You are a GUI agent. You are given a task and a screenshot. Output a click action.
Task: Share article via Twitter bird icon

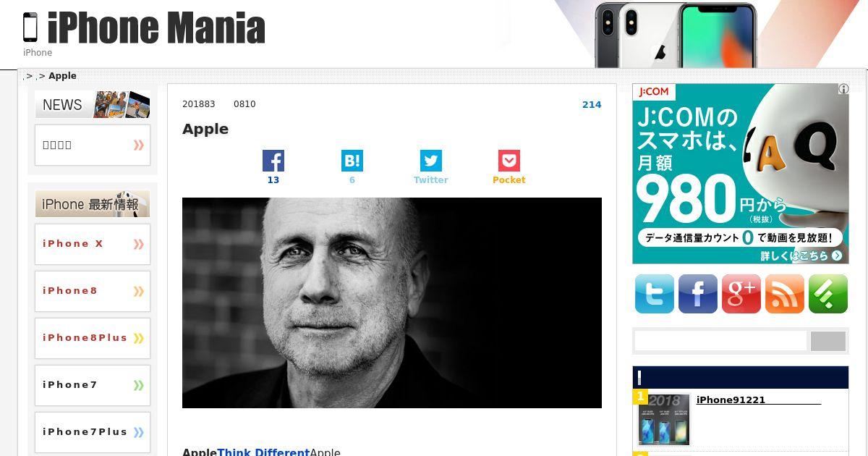point(430,161)
